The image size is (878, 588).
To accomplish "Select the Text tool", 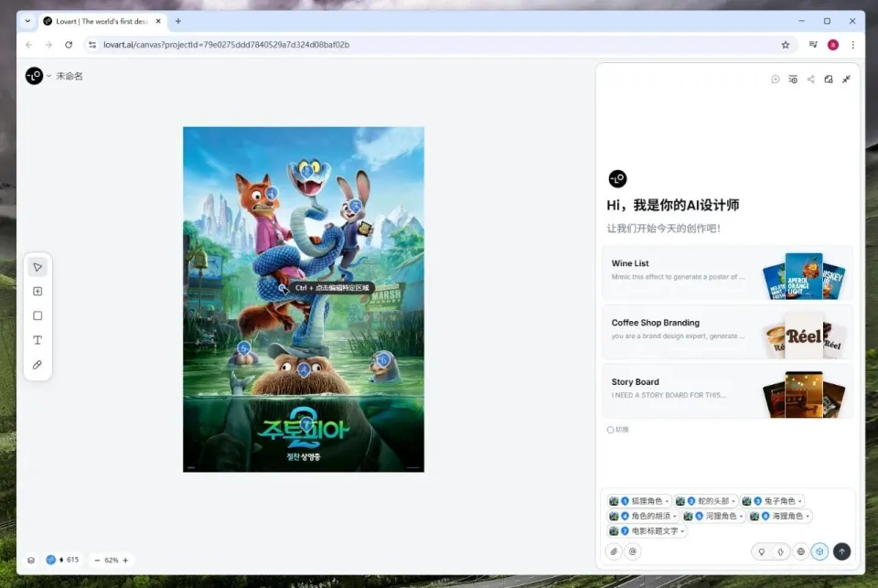I will pos(37,339).
